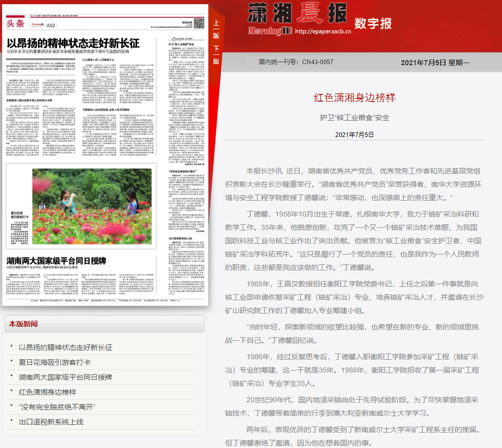Click the 本版新闻 section header
The height and width of the screenshot is (448, 502).
[x=24, y=324]
